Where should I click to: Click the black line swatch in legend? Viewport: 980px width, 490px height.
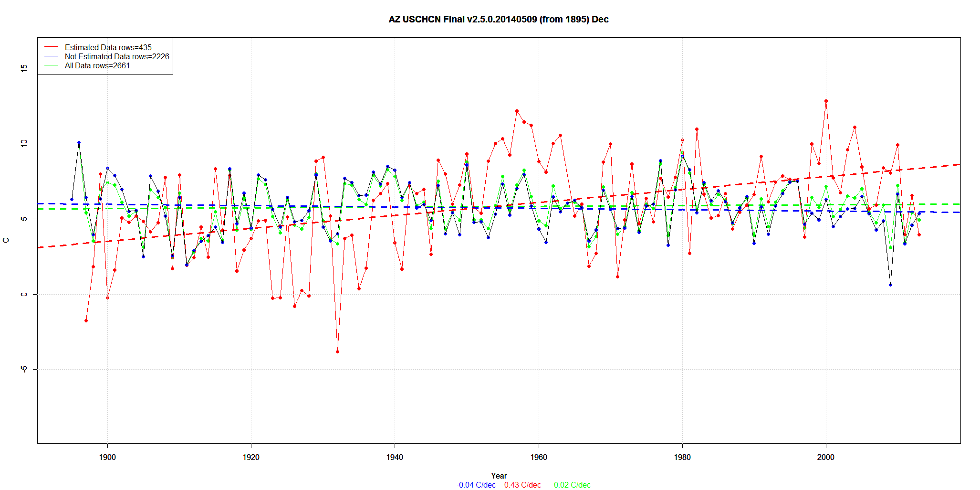click(51, 56)
